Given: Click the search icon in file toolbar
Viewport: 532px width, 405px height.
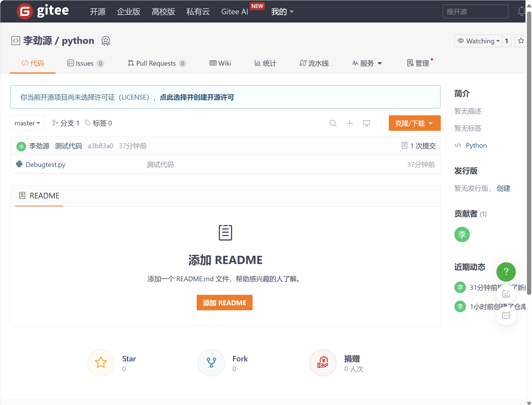Looking at the screenshot, I should pyautogui.click(x=333, y=123).
